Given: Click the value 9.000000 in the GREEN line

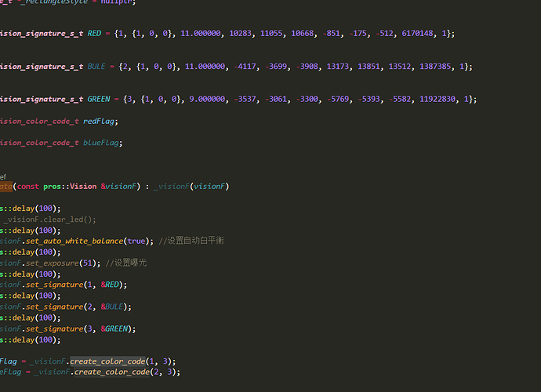Looking at the screenshot, I should tap(207, 100).
